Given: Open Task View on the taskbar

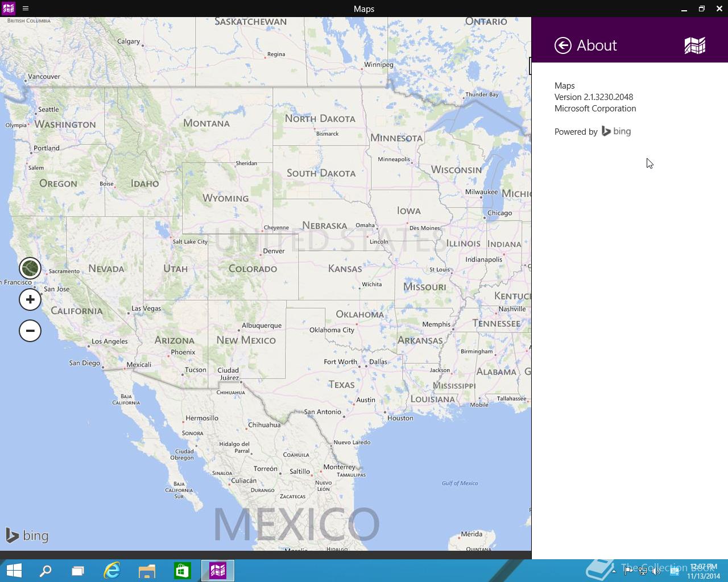Looking at the screenshot, I should [x=78, y=571].
